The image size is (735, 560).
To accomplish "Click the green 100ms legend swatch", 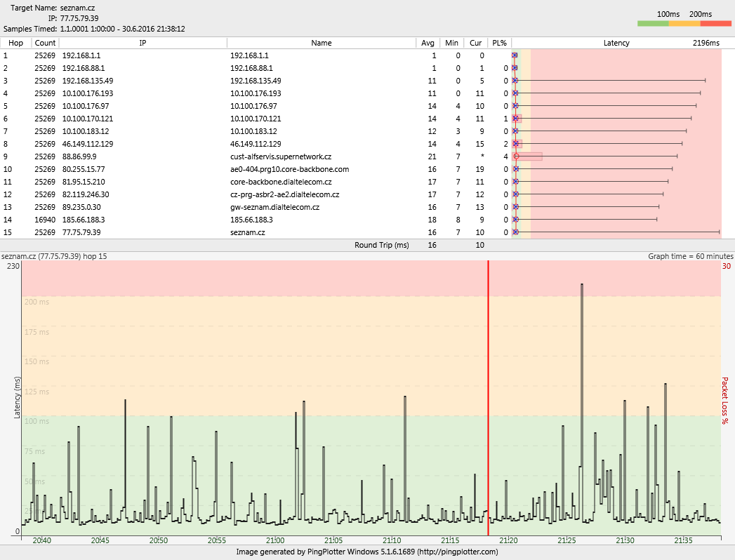I will click(653, 24).
